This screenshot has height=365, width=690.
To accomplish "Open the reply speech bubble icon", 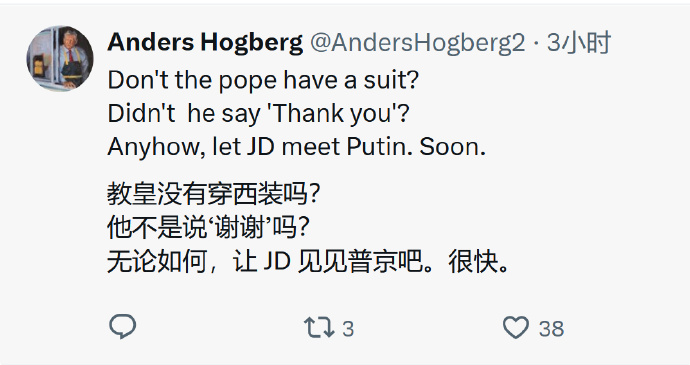I will 122,327.
